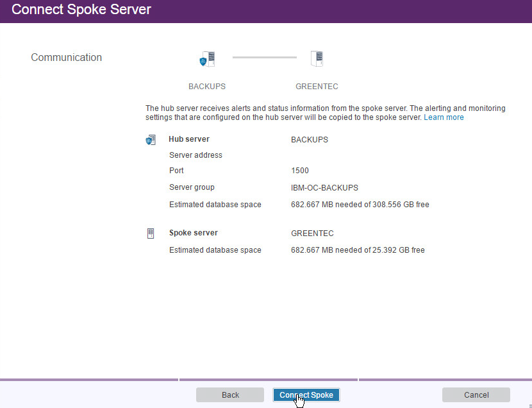Click the Hub server heading label

(x=189, y=139)
